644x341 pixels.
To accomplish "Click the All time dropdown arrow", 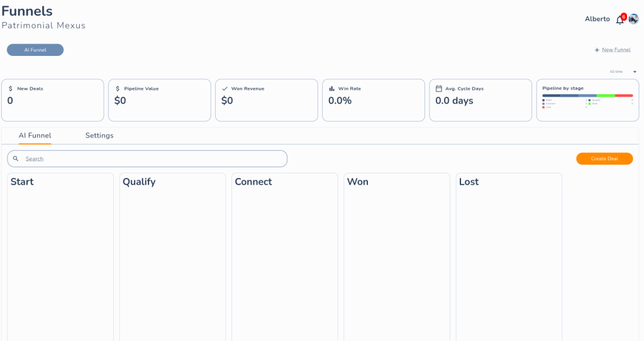I will 635,72.
